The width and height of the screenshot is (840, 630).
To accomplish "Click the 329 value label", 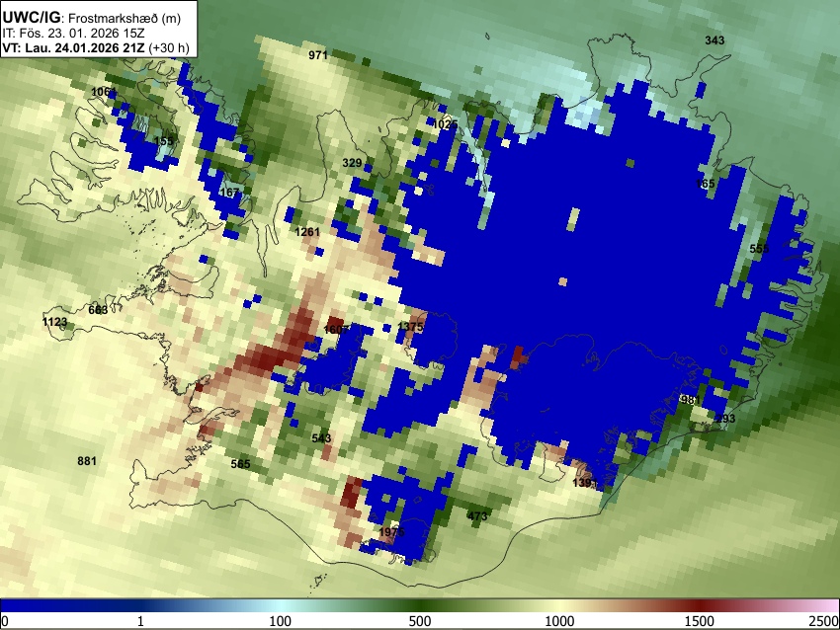I will pos(352,163).
